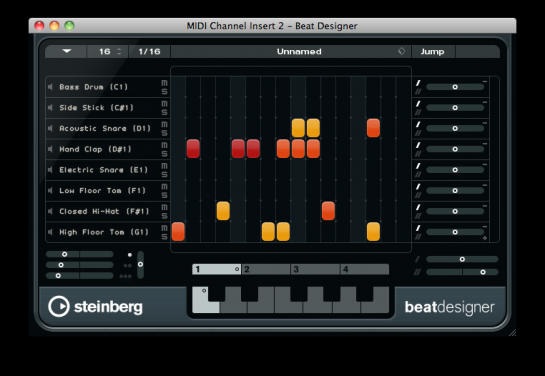Adjust the bottom double-slash swing slider

tap(462, 272)
